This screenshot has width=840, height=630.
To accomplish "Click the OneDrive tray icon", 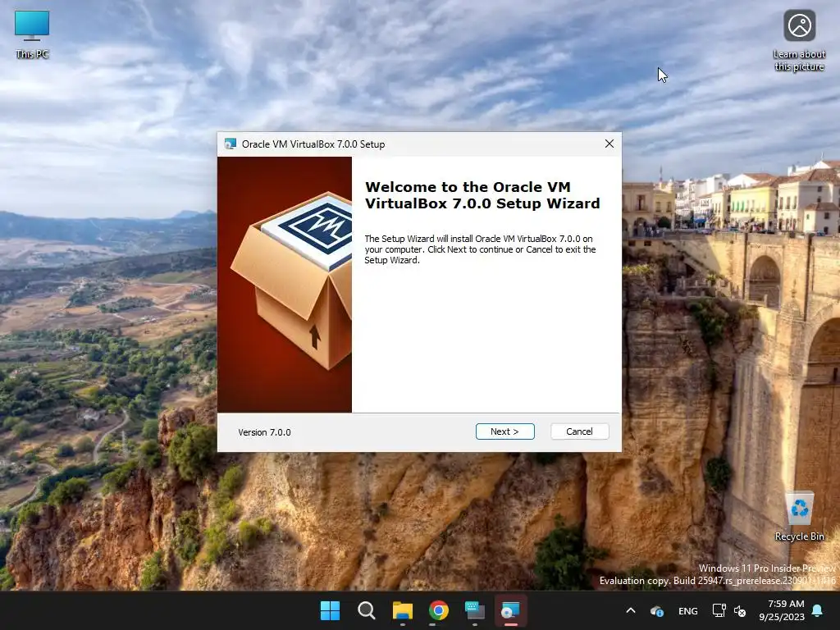I will pyautogui.click(x=657, y=610).
